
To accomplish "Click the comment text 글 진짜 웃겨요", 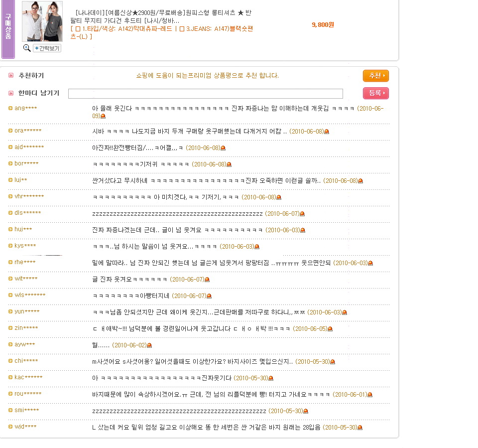I will (x=129, y=280).
